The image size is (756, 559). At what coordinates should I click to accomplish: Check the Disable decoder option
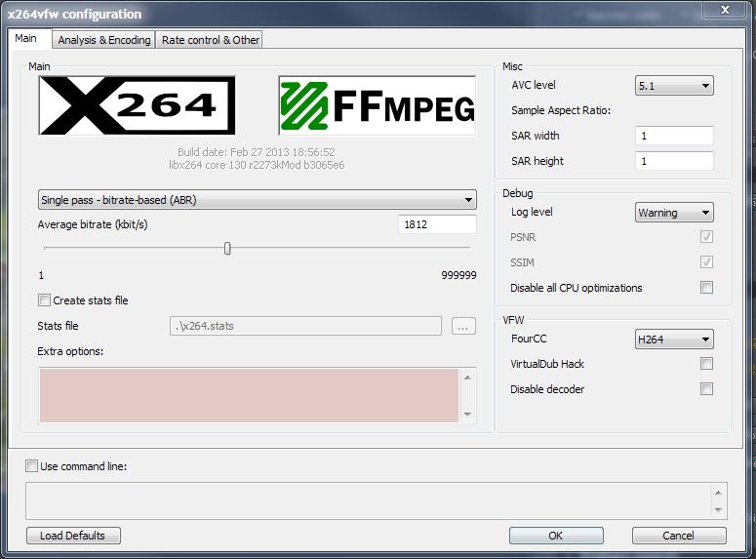pos(706,388)
